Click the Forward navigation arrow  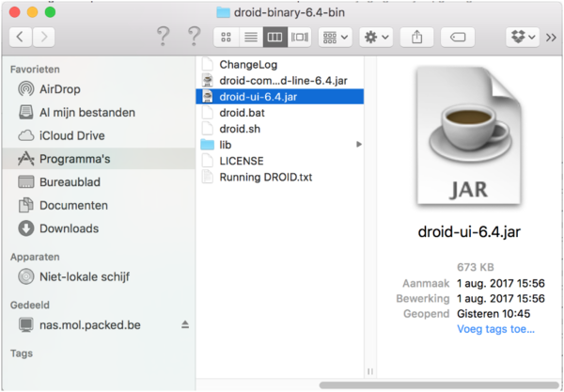pyautogui.click(x=43, y=37)
